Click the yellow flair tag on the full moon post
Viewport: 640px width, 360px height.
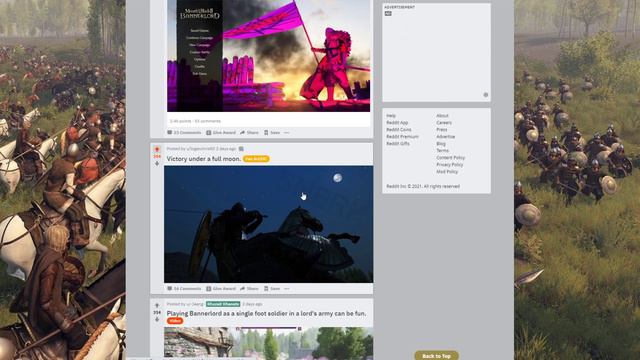[x=256, y=159]
